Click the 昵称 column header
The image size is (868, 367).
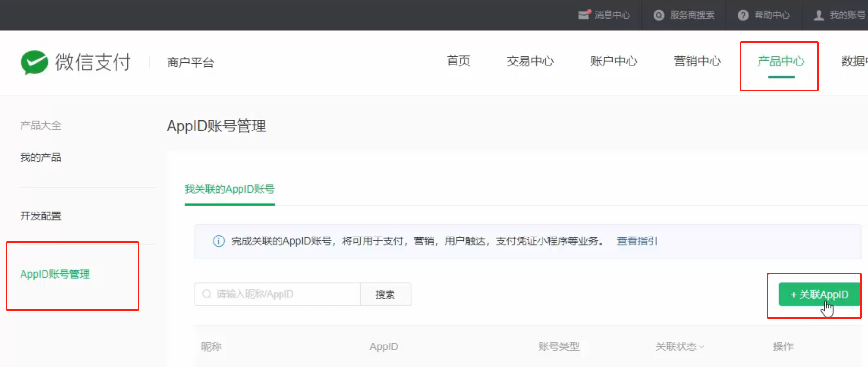(x=212, y=346)
